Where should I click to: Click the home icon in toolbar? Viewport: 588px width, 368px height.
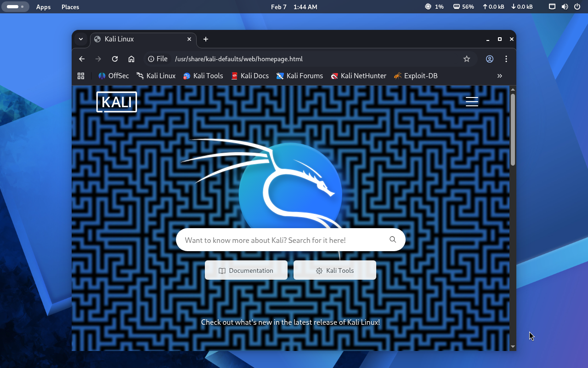(131, 59)
